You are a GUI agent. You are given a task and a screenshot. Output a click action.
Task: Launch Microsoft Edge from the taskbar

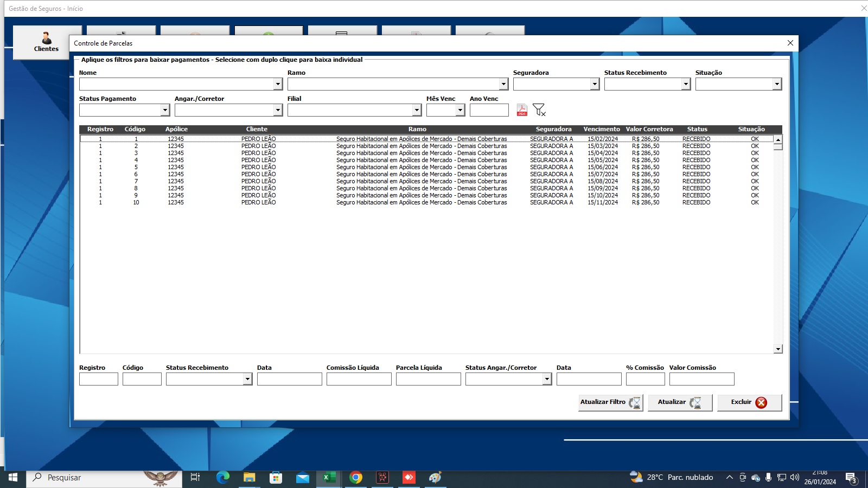point(222,477)
